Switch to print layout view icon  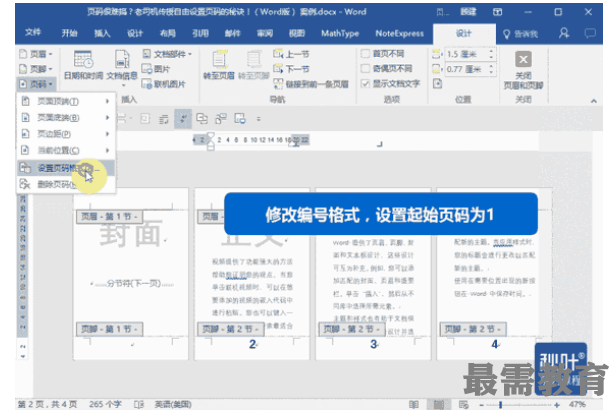(439, 404)
